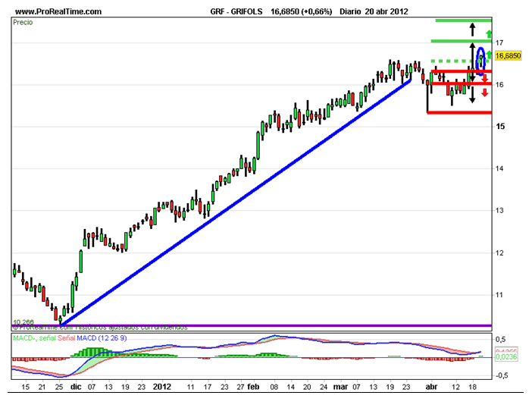Image resolution: width=532 pixels, height=411 pixels.
Task: Click the -0,5 MACD axis label
Action: tap(502, 375)
